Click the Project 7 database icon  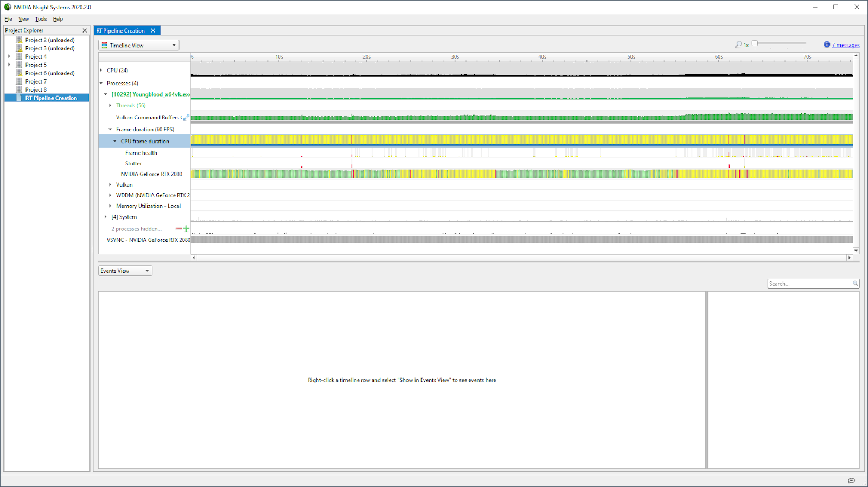coord(19,81)
